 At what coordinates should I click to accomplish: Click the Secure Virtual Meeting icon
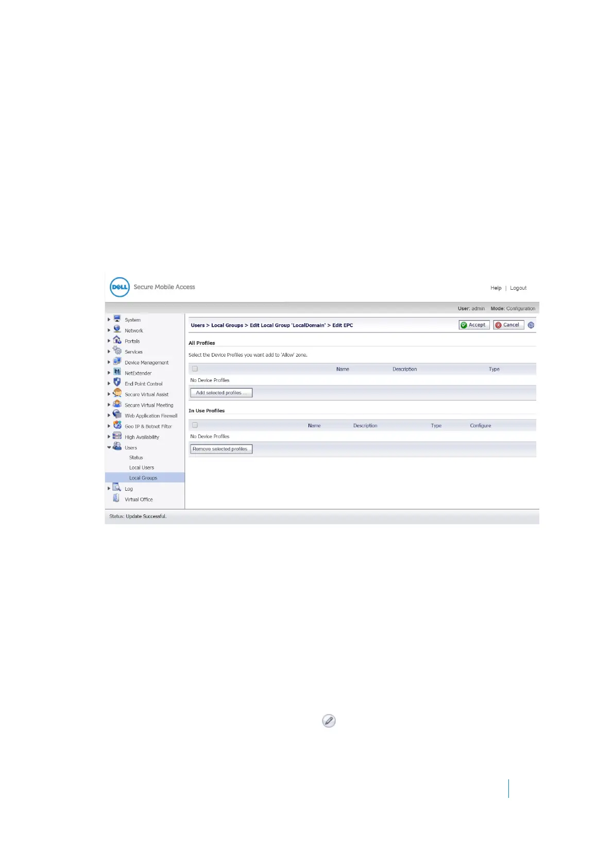117,404
